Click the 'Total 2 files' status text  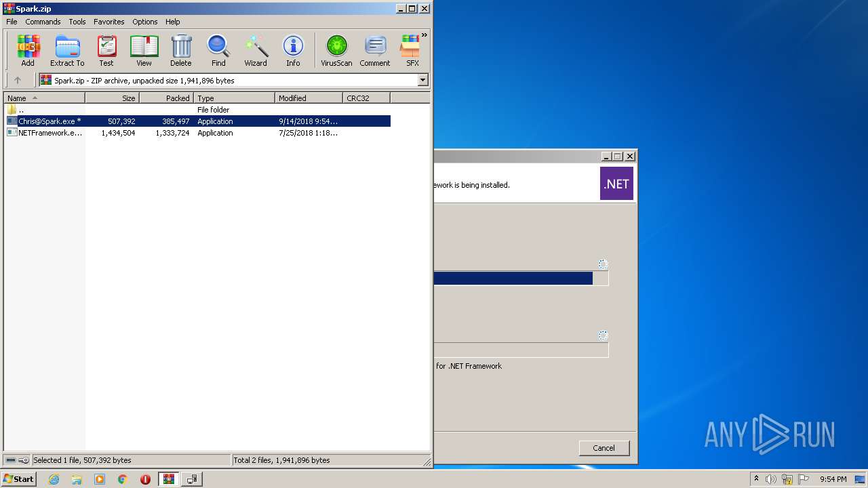click(x=281, y=460)
